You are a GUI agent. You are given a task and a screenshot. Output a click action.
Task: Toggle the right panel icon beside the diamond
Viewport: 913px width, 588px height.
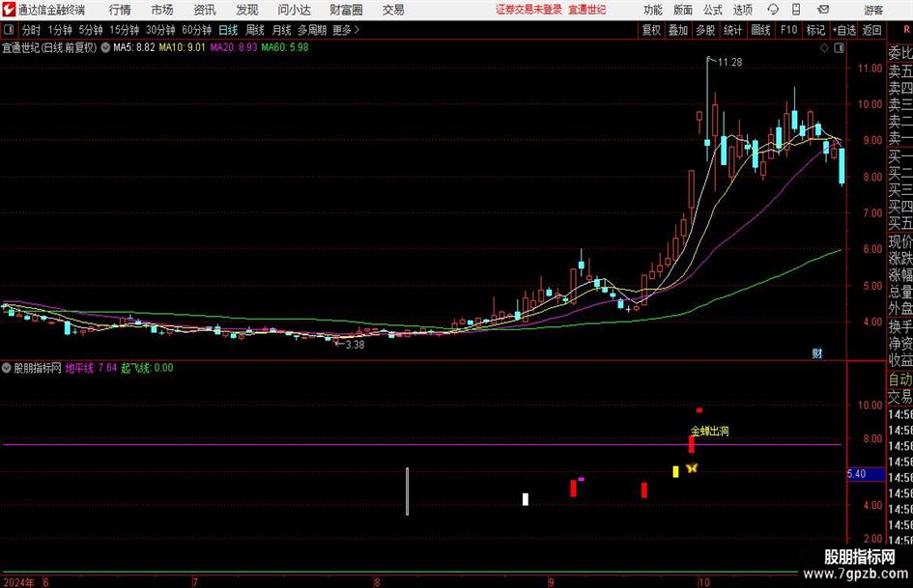tap(839, 48)
